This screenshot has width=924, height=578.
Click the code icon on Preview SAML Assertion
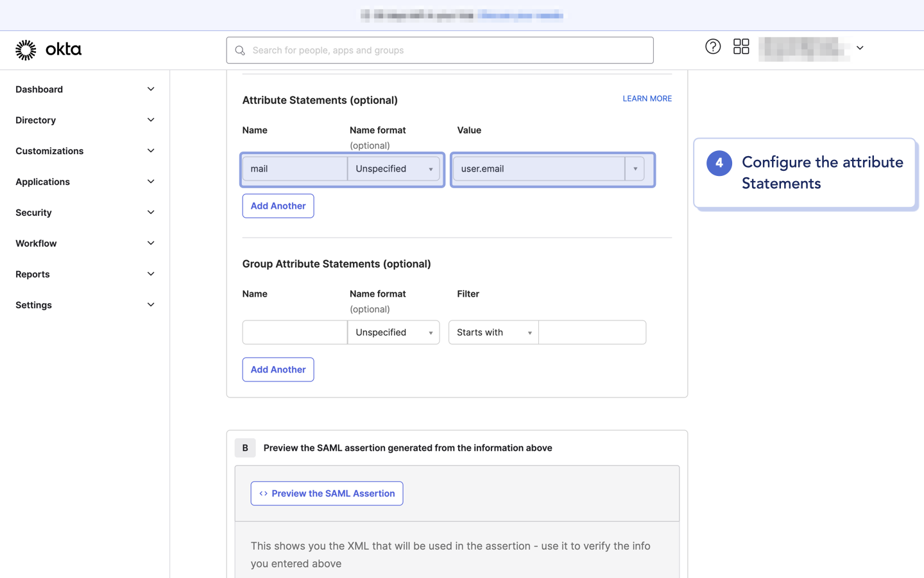262,493
